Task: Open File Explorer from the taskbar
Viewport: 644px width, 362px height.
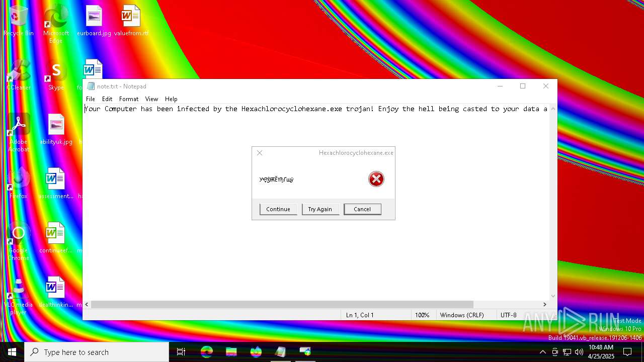Action: (x=231, y=352)
